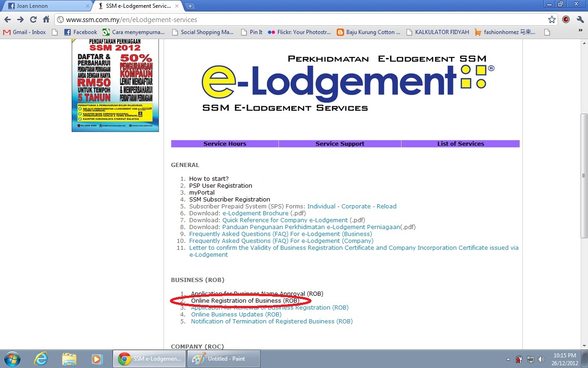Open the PSP User Registration link
The width and height of the screenshot is (588, 368).
[x=220, y=185]
